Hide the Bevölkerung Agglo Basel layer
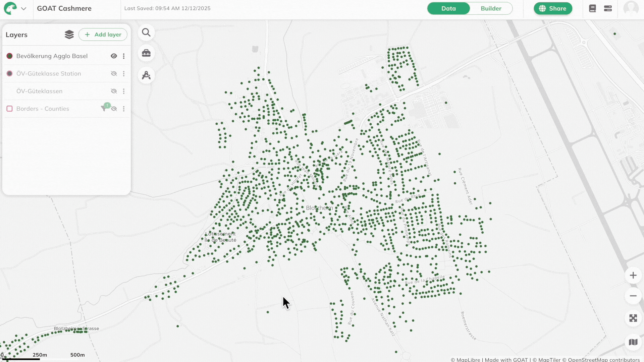This screenshot has width=644, height=362. pyautogui.click(x=114, y=56)
